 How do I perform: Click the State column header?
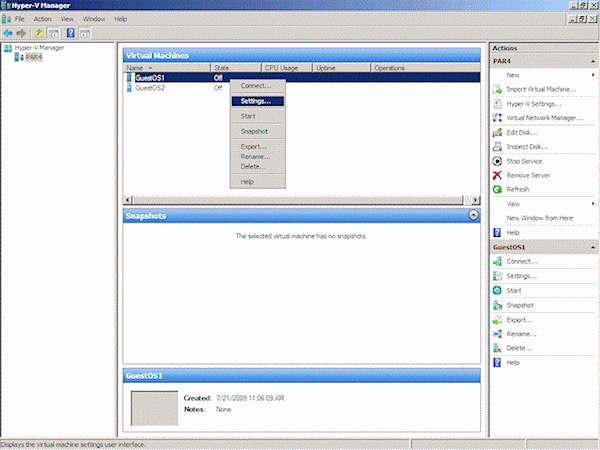(236, 68)
